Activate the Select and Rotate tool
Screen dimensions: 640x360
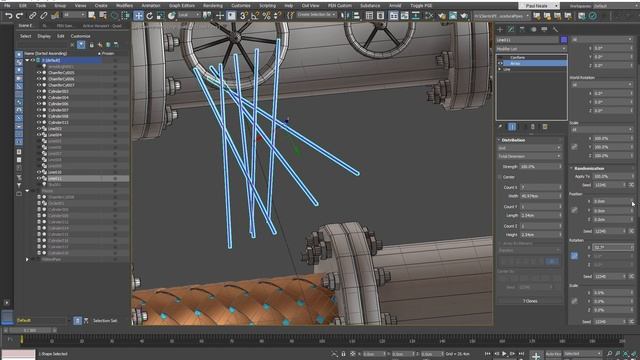click(149, 16)
